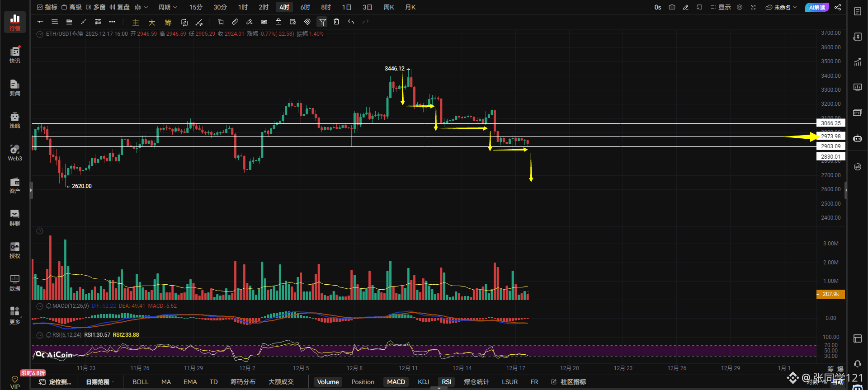
Task: Click the AI解读 button
Action: coord(817,7)
